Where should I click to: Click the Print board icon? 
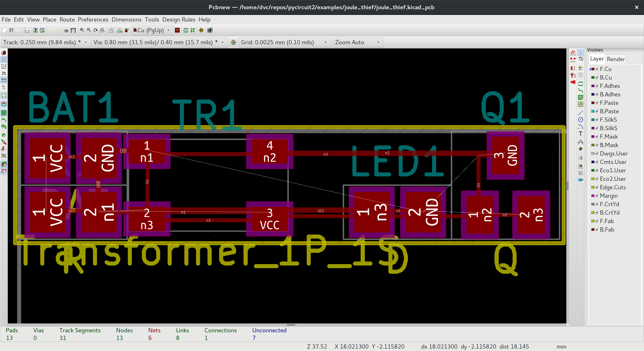(66, 30)
